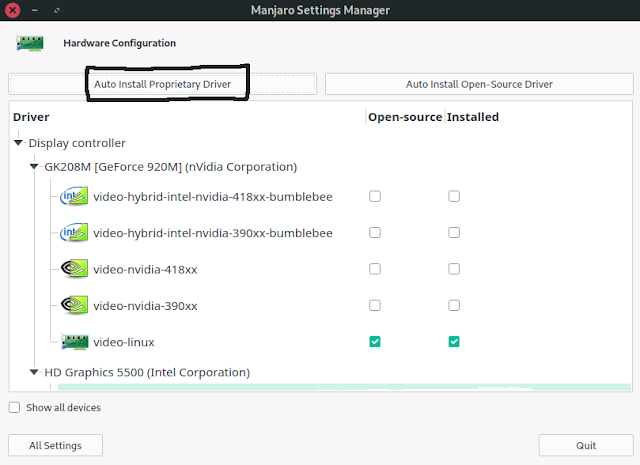Select HD Graphics 5500 (Intel Corporation) label
This screenshot has height=465, width=640.
(147, 372)
